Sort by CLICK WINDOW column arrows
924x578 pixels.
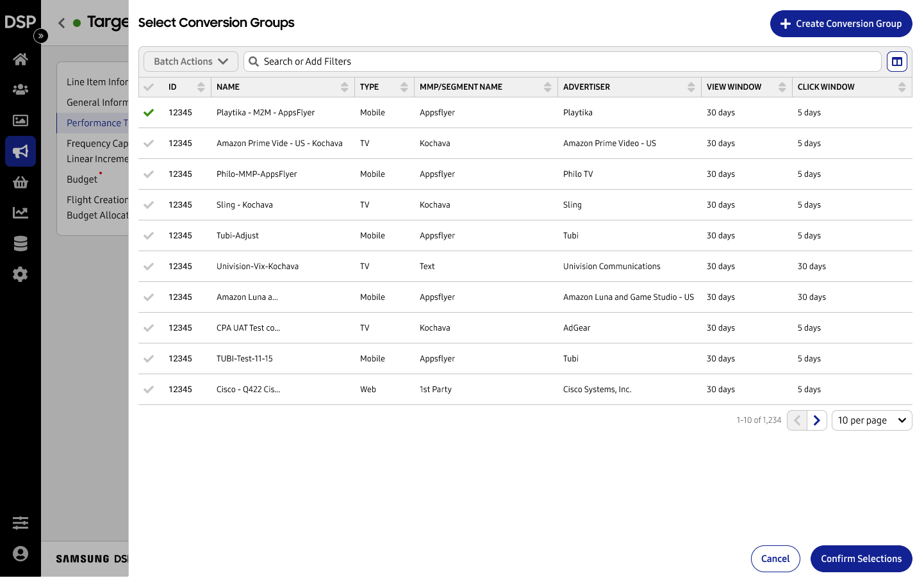point(902,87)
